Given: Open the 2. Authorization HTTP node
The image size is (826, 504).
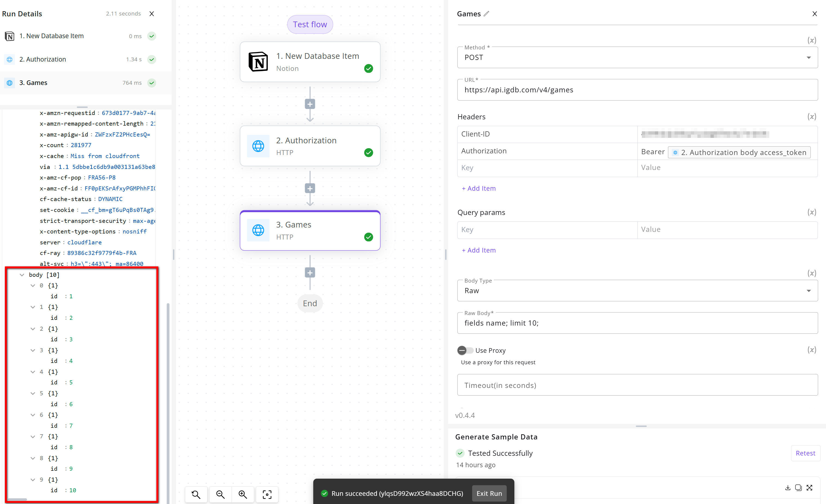Looking at the screenshot, I should tap(310, 146).
